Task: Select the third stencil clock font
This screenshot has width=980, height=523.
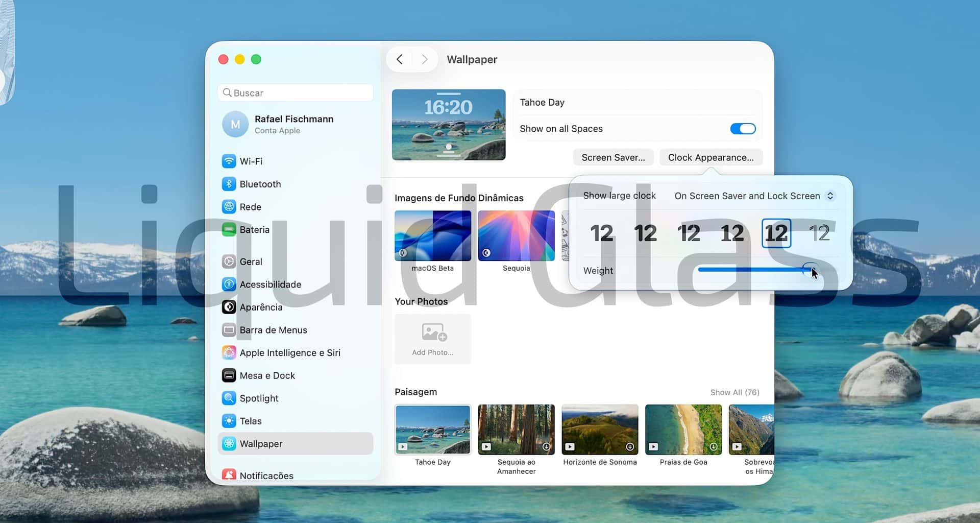Action: tap(689, 233)
